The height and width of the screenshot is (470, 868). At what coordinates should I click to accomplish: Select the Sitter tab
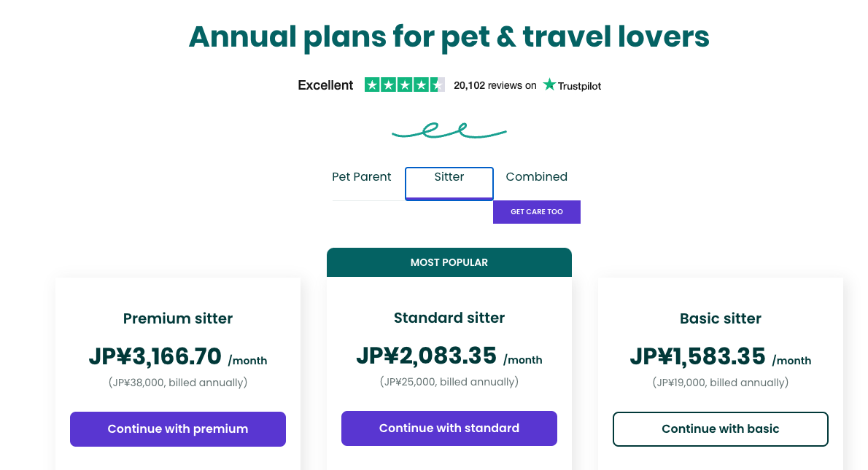pyautogui.click(x=449, y=177)
